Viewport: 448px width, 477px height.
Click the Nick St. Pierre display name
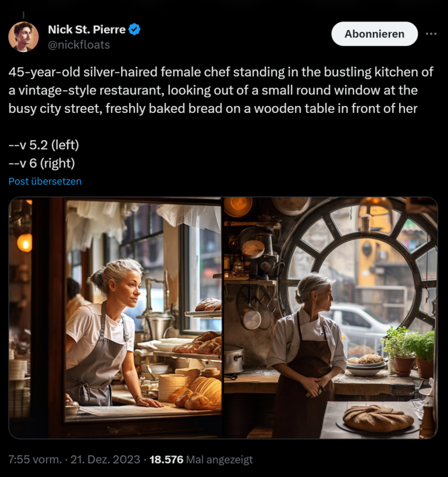click(85, 30)
